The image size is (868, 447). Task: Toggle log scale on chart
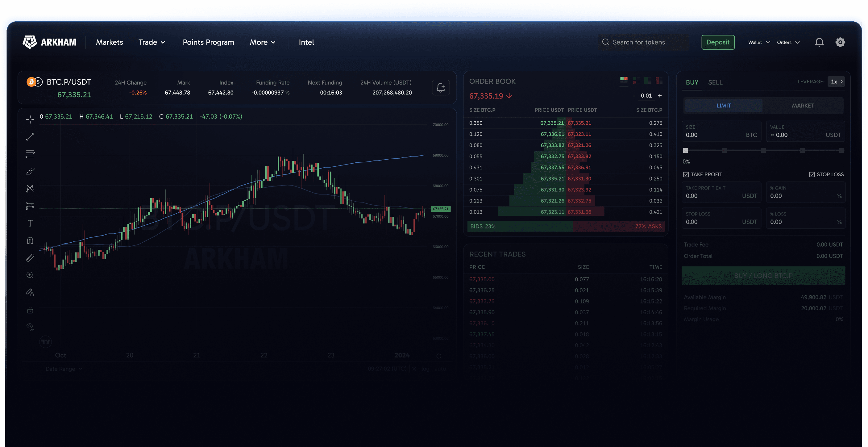coord(425,369)
